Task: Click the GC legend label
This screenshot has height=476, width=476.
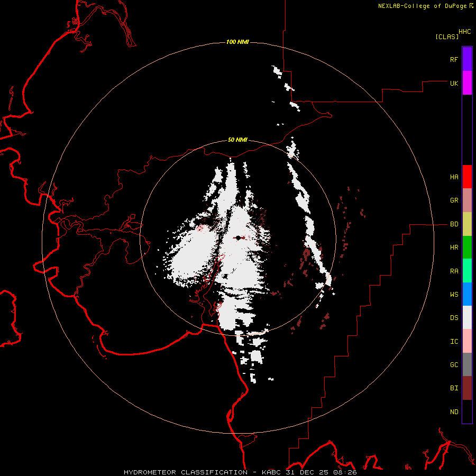Action: point(454,365)
